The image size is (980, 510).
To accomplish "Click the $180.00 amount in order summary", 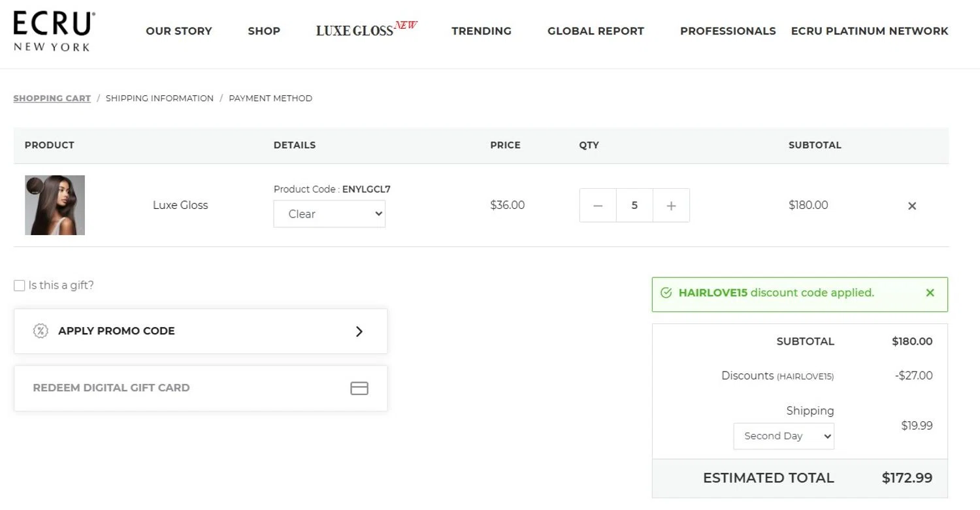I will 913,342.
